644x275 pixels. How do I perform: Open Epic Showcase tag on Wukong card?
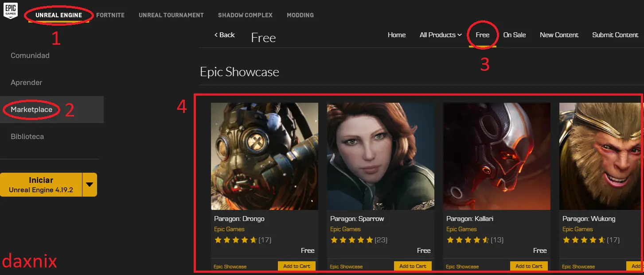pos(578,267)
